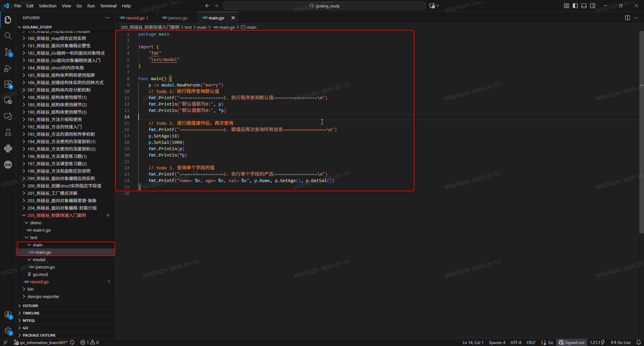Toggle the Secondary Side Bar visibility
This screenshot has width=644, height=346.
tap(593, 6)
